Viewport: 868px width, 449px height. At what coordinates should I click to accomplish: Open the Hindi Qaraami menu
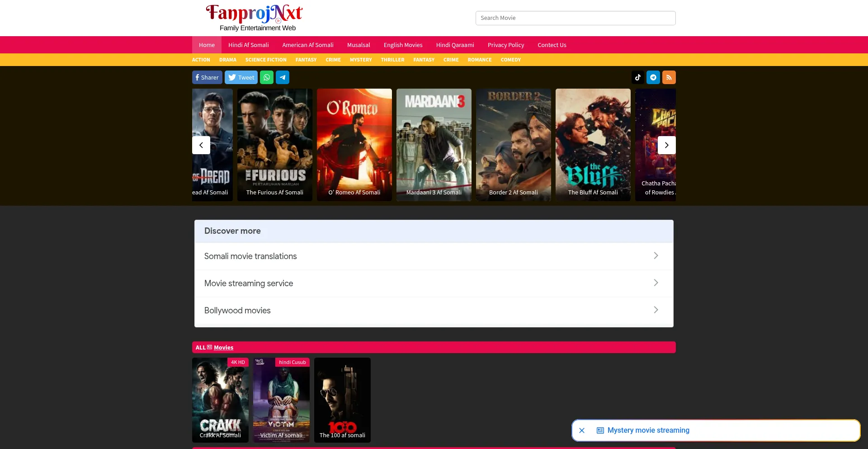pos(455,45)
